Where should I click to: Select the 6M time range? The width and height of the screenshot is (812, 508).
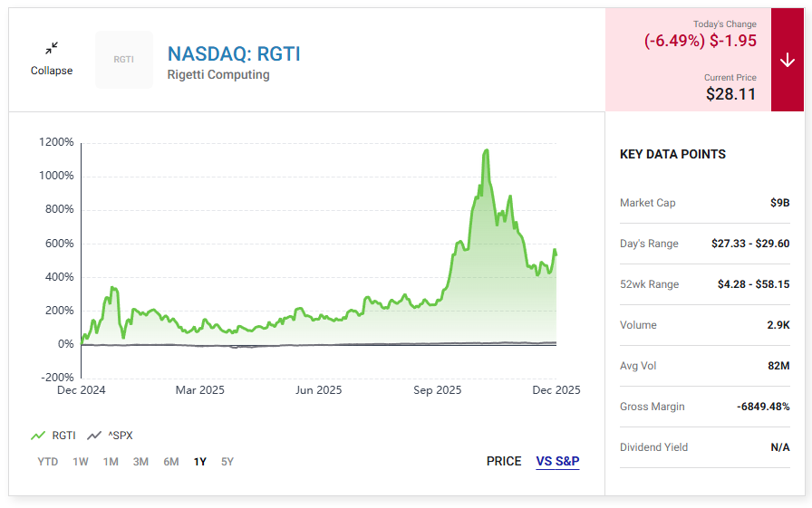point(171,462)
